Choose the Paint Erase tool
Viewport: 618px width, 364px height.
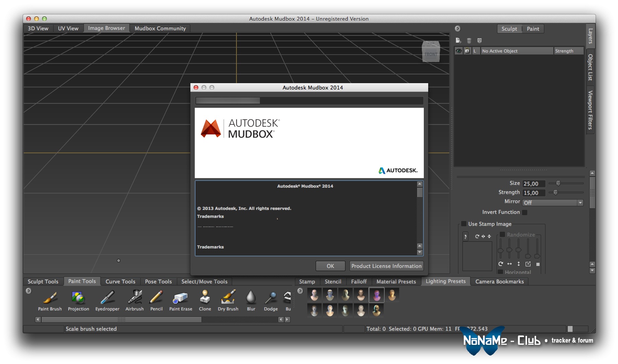181,298
